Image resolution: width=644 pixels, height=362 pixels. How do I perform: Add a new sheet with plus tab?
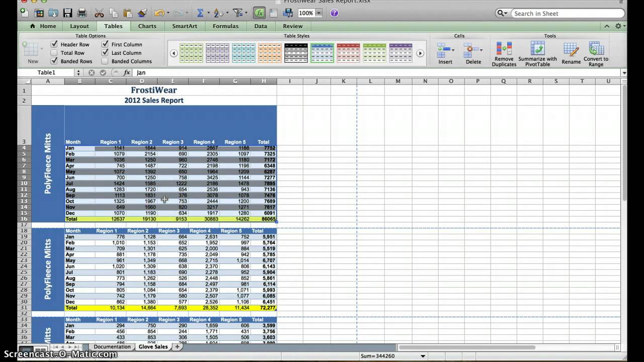[177, 347]
